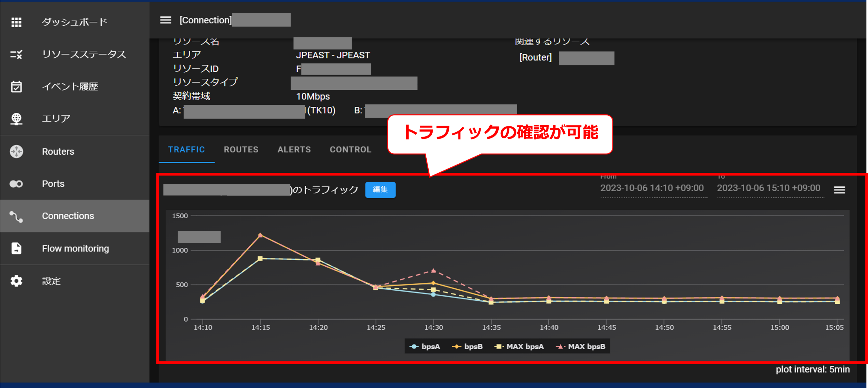Open the settings gear icon
868x388 pixels.
(x=16, y=281)
